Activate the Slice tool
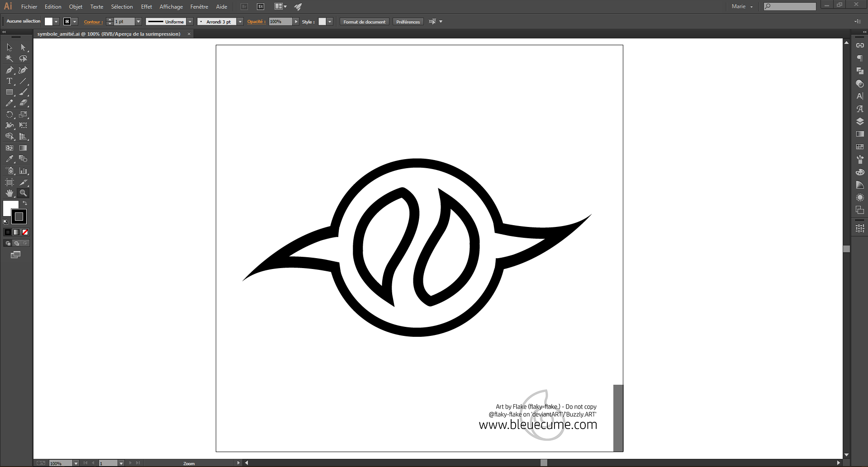 (x=23, y=182)
